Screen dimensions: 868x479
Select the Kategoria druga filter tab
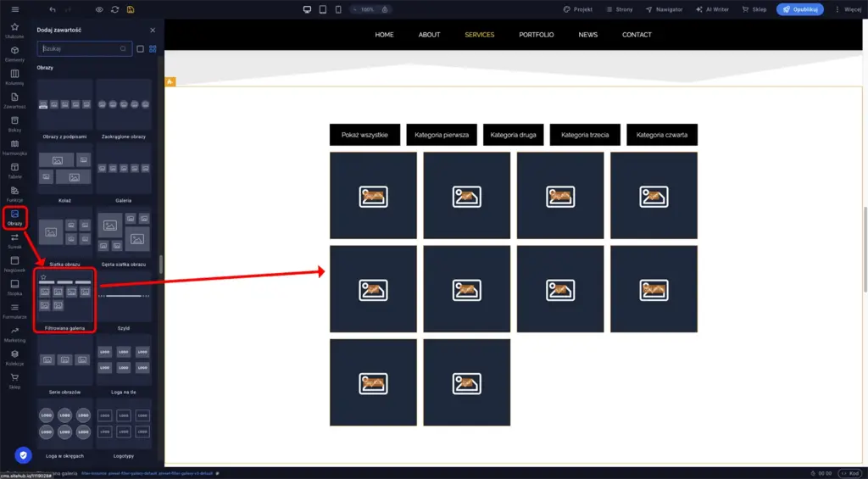coord(514,135)
